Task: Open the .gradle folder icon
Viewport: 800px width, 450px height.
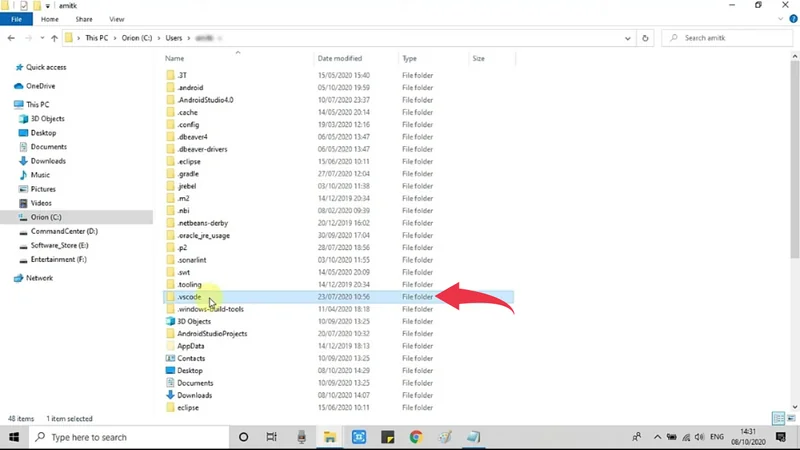Action: (x=169, y=174)
